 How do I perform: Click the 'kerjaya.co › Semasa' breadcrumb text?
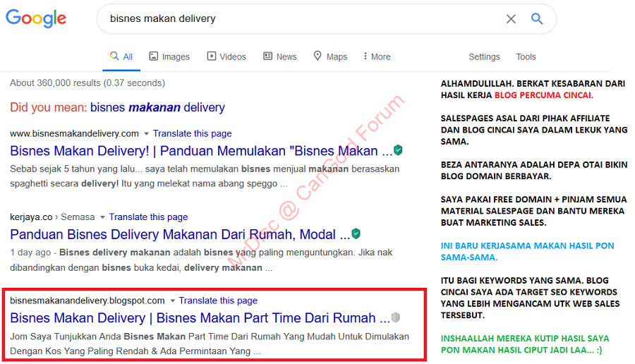(52, 217)
